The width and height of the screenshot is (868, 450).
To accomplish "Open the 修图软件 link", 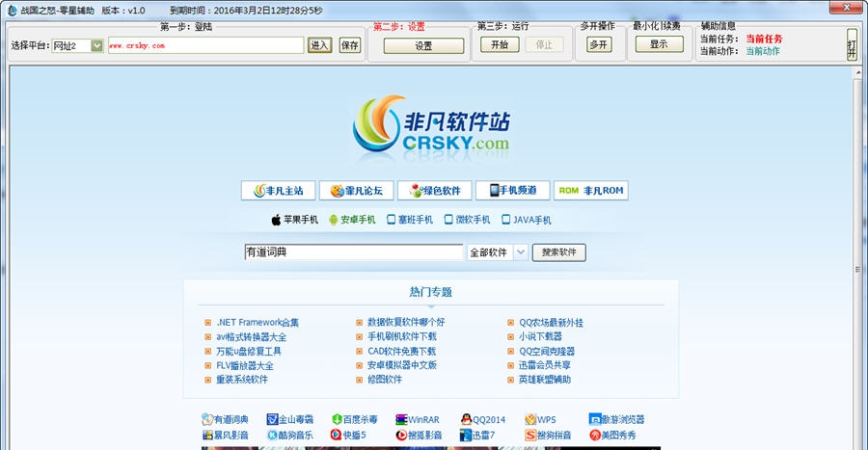I will (385, 380).
